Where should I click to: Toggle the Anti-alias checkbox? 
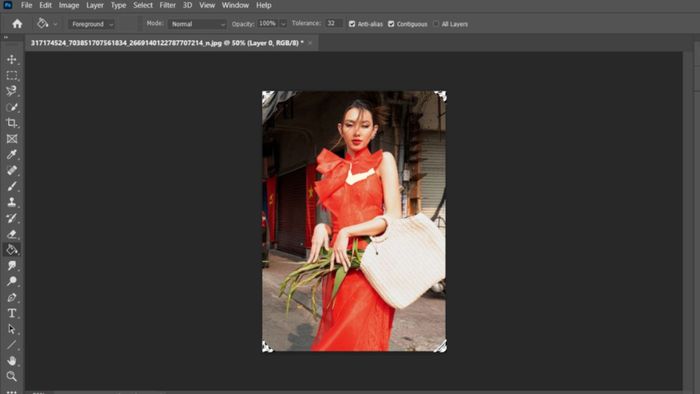(x=352, y=24)
